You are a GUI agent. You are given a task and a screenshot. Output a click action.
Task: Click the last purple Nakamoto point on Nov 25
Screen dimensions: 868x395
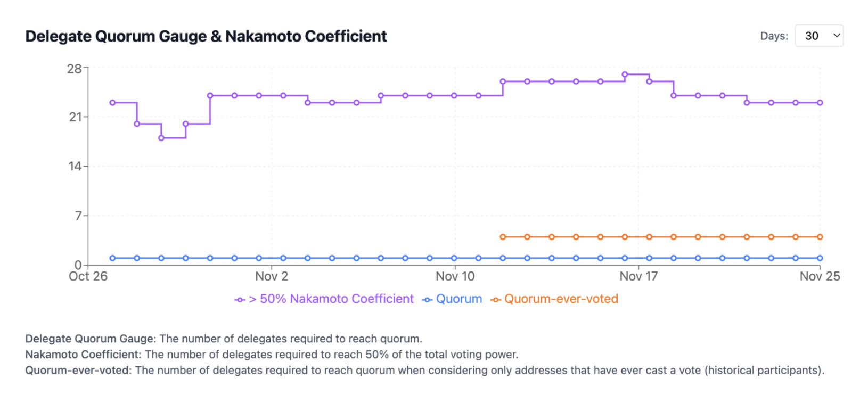[820, 103]
